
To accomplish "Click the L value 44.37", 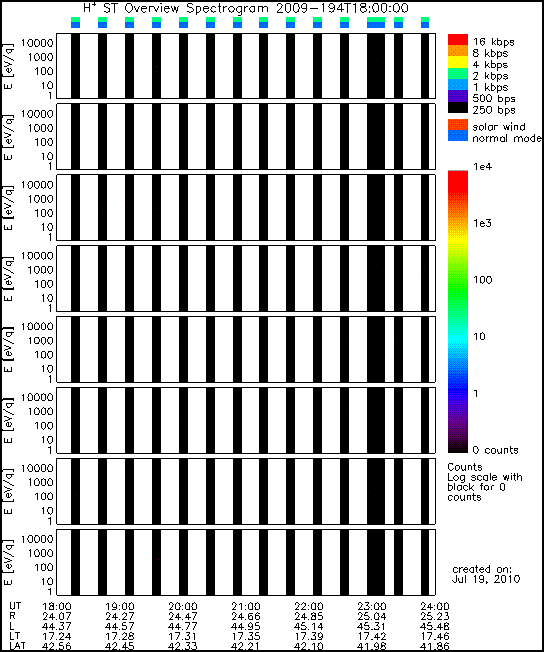I will 57,627.
